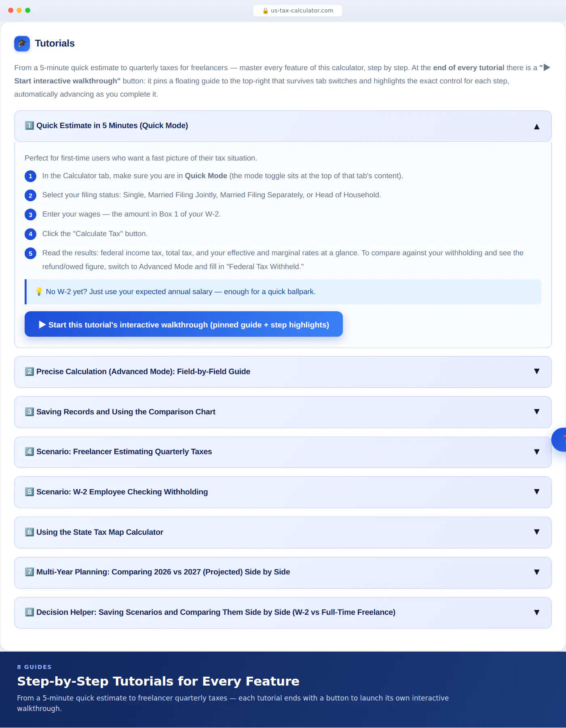Click the bold "Start interactive walkthrough" text in intro
Screen dimensions: 566x728
[67, 81]
